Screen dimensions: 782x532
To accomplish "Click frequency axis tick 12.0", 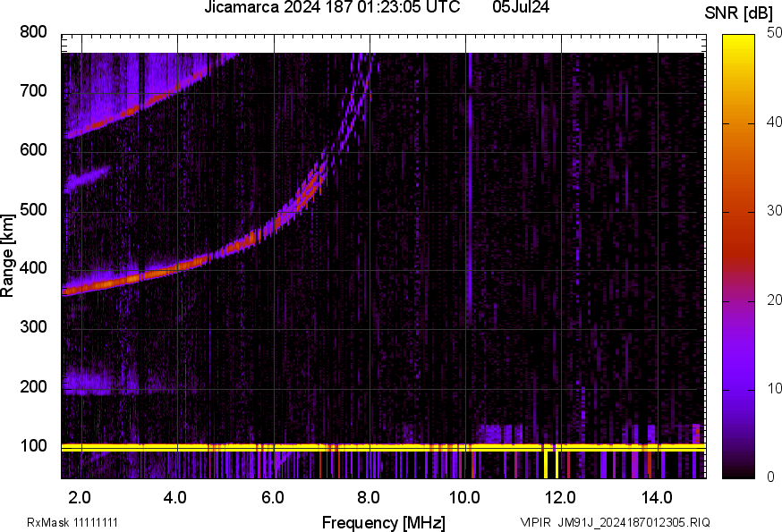I will 561,497.
